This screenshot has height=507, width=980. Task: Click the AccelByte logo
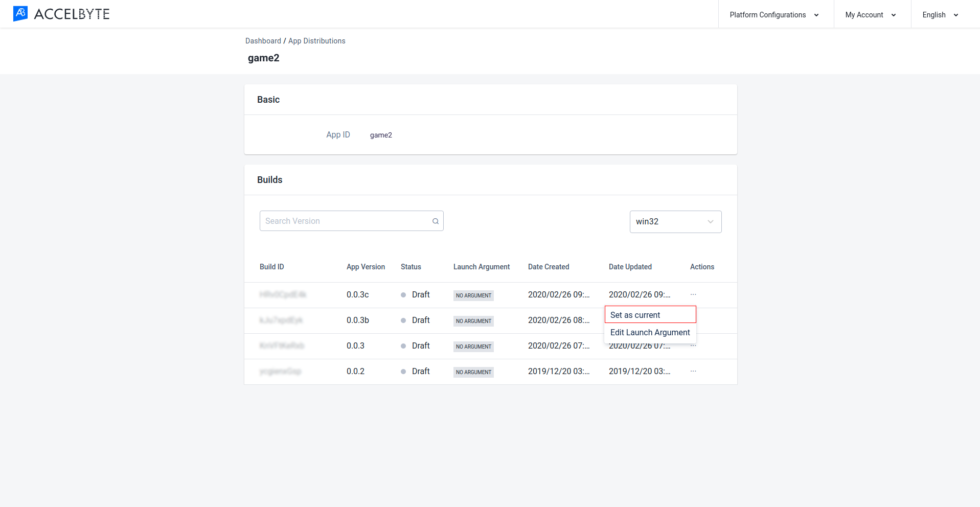pyautogui.click(x=61, y=14)
